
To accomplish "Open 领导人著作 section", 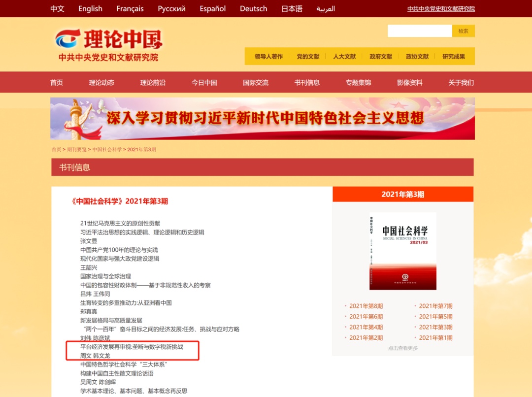I will 269,56.
